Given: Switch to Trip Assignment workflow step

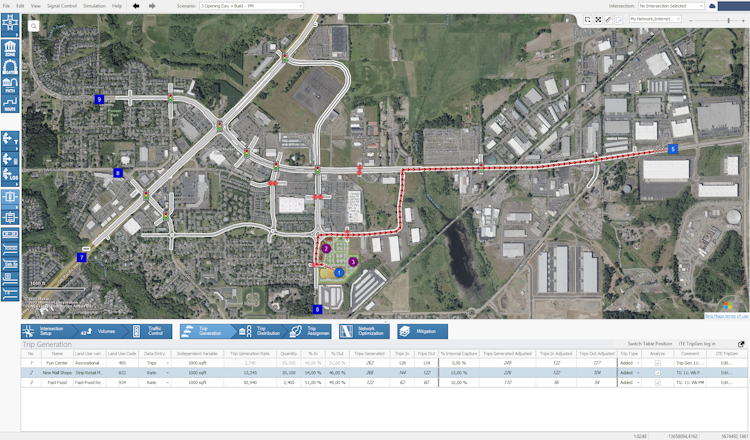Looking at the screenshot, I should tap(310, 331).
